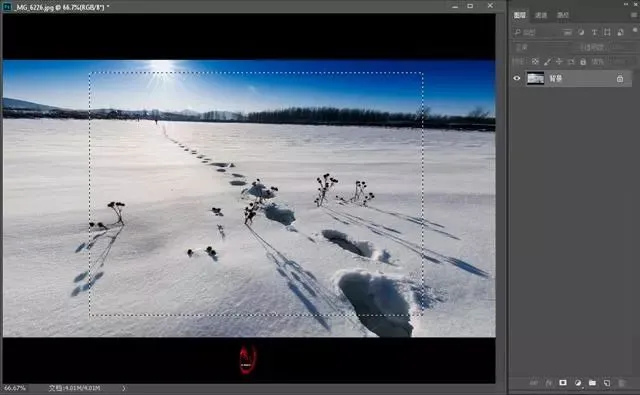Image resolution: width=640 pixels, height=395 pixels.
Task: Filter layers by smart objects
Action: click(620, 32)
